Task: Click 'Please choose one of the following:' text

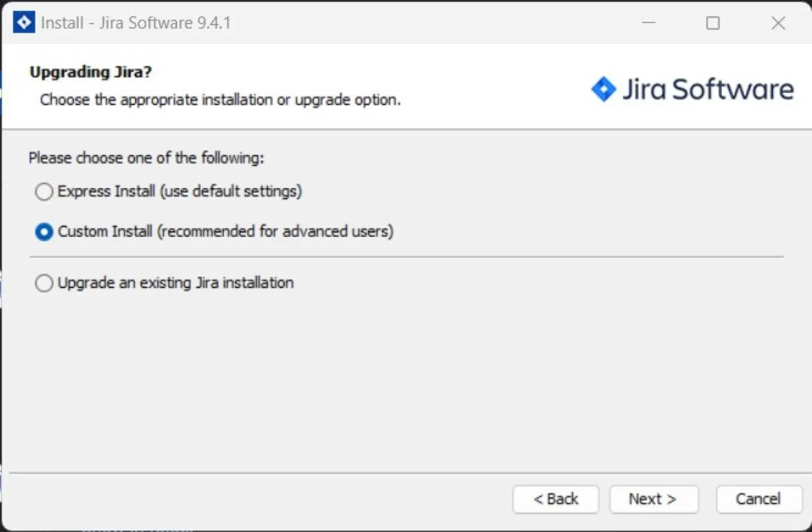Action: point(146,158)
